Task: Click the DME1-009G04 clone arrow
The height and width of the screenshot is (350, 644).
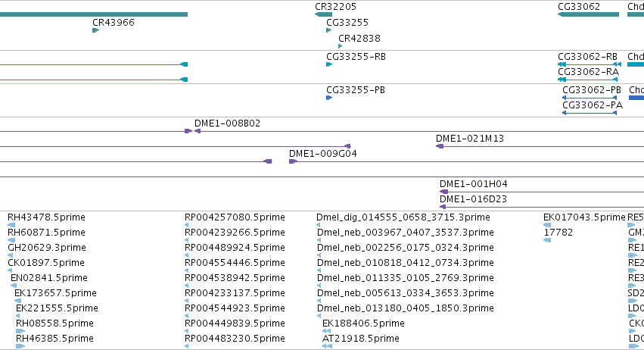Action: (293, 161)
